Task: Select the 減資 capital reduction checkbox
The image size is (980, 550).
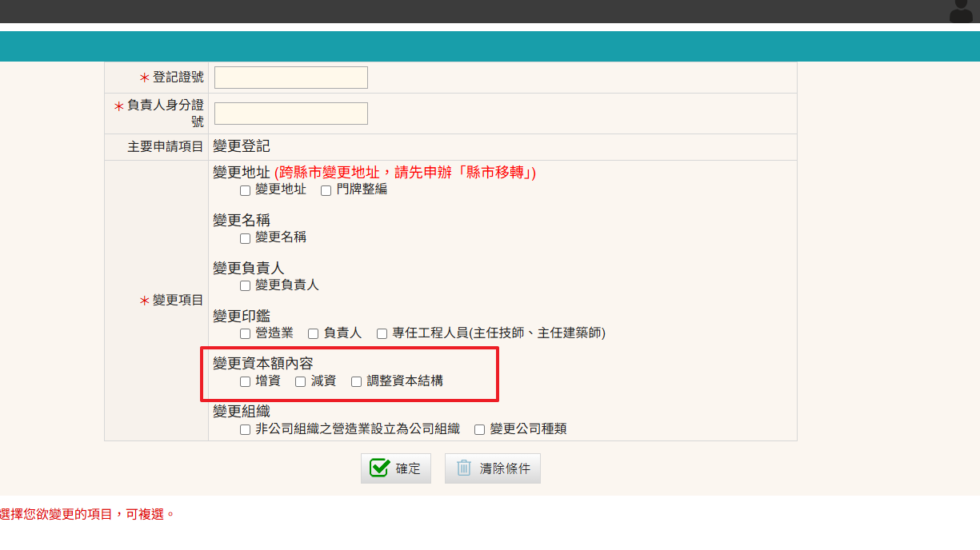Action: (x=301, y=382)
